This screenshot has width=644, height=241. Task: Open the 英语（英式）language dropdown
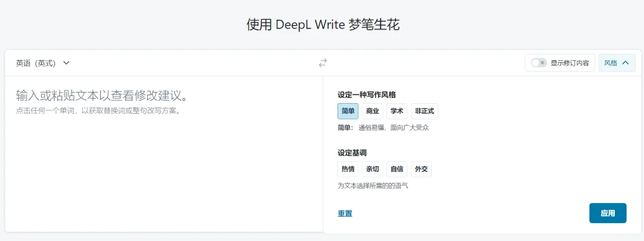coord(43,63)
